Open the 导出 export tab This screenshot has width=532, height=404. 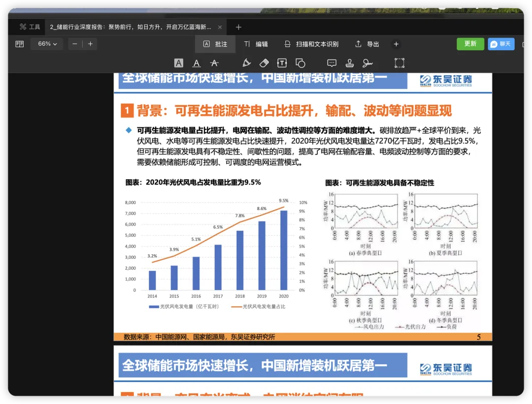(367, 44)
